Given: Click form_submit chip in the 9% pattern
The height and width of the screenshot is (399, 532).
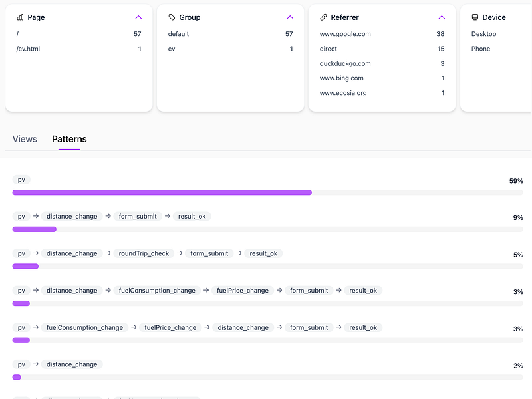Looking at the screenshot, I should coord(138,217).
